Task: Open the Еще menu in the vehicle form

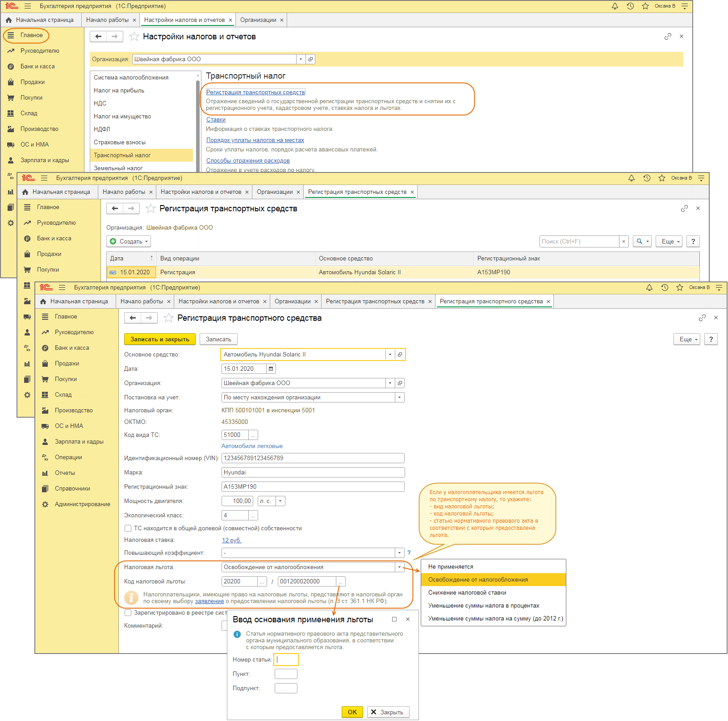Action: click(x=686, y=340)
